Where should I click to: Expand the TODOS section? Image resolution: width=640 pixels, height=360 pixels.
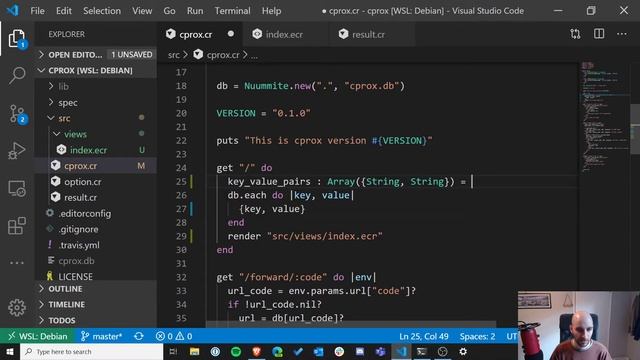click(x=96, y=320)
